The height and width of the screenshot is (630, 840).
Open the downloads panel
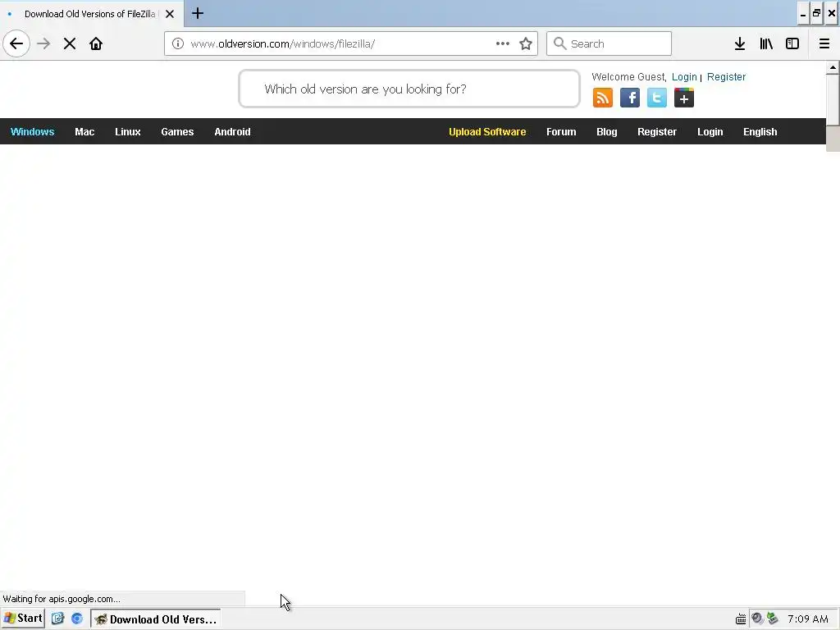pyautogui.click(x=740, y=43)
